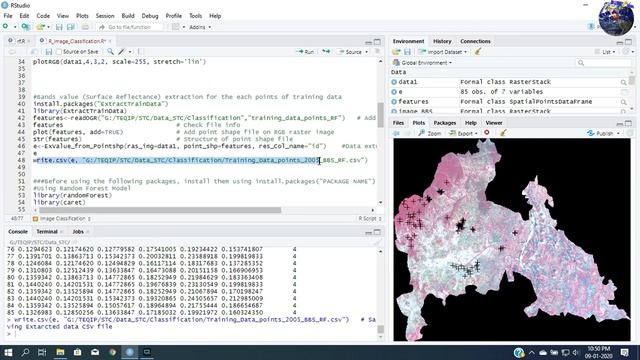Maximize the Console pane
The image size is (640, 360).
pyautogui.click(x=378, y=232)
